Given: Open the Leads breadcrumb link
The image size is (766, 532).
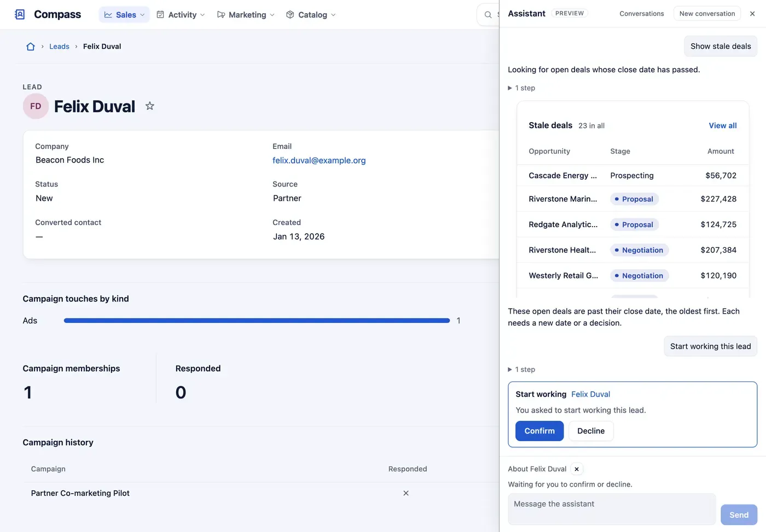Looking at the screenshot, I should tap(59, 47).
